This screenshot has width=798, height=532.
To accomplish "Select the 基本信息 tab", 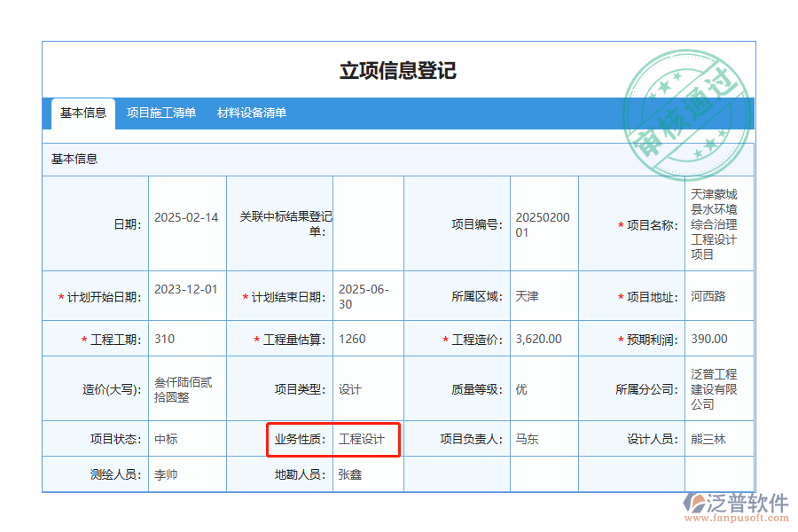I will coord(84,113).
